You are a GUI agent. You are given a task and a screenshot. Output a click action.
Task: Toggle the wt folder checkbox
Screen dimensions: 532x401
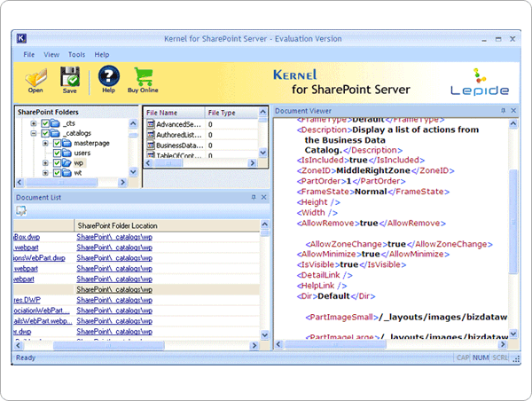[57, 173]
